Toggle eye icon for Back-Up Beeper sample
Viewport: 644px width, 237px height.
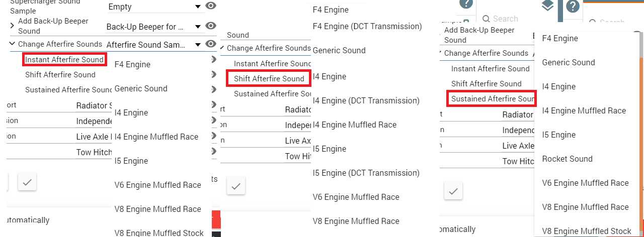coord(211,26)
